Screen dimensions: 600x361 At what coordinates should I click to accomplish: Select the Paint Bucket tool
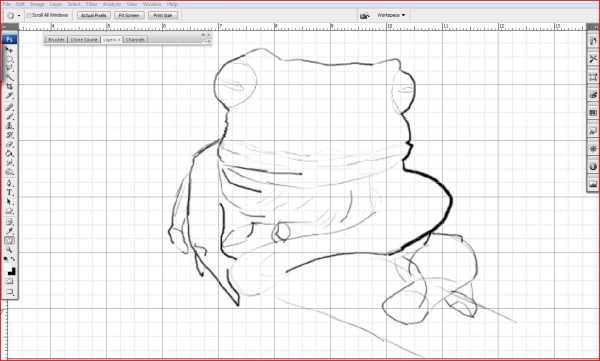[9, 154]
